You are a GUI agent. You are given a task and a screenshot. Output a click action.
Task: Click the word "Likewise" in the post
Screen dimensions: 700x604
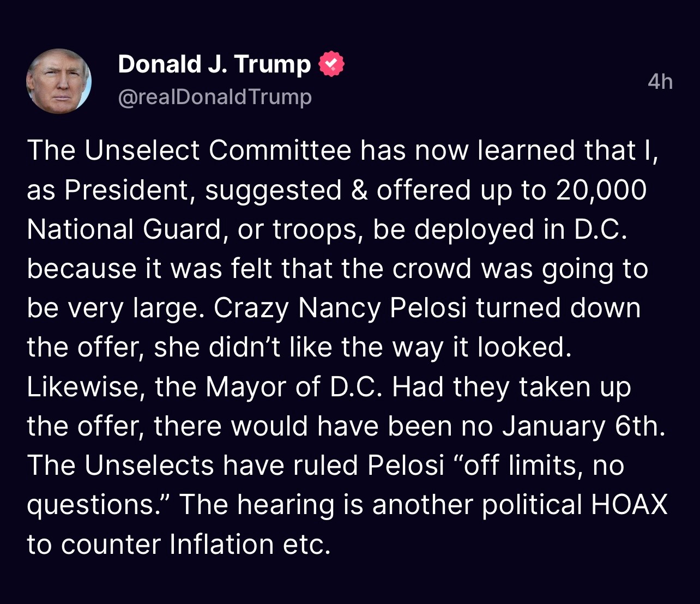[x=86, y=387]
